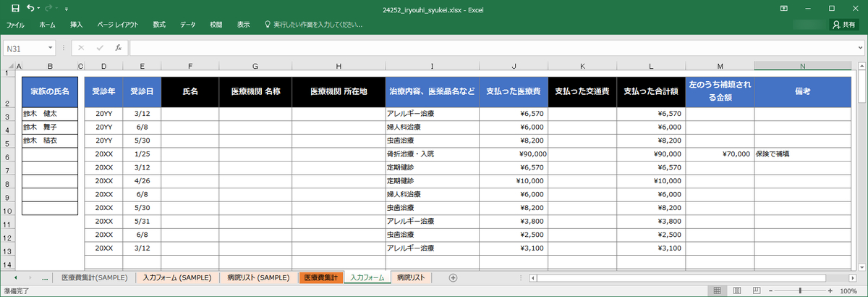Screen dimensions: 868x297
Task: Click the 支払った交通費 header cell
Action: (x=582, y=92)
